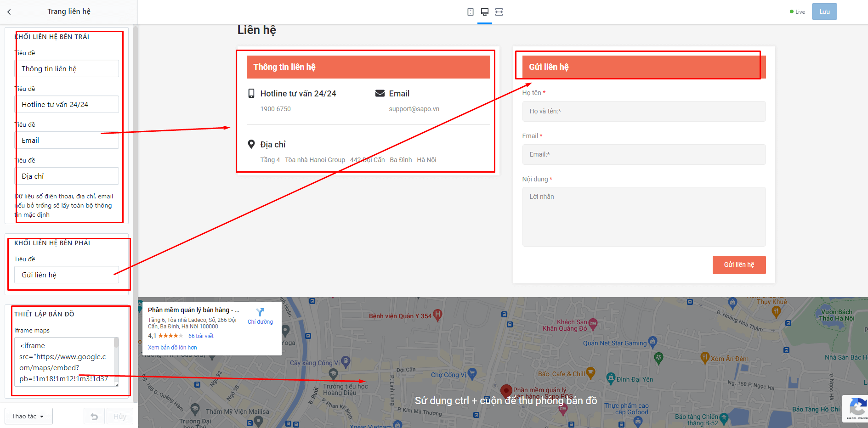Edit the Gửi liên hệ title field in sidebar
This screenshot has width=868, height=428.
tap(67, 275)
